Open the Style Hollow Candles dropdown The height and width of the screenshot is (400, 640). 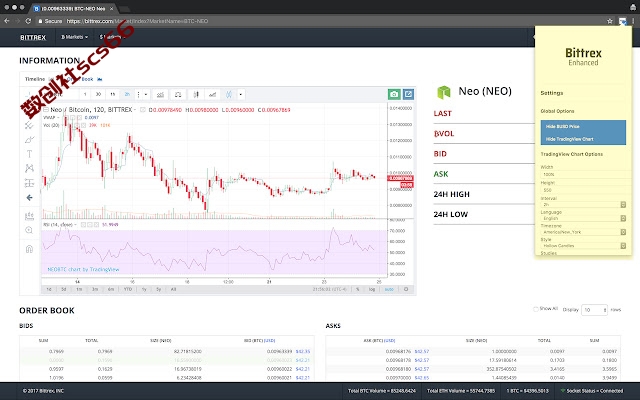583,246
